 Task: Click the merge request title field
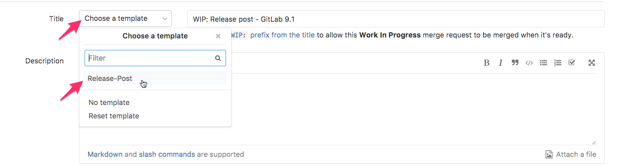pyautogui.click(x=395, y=19)
